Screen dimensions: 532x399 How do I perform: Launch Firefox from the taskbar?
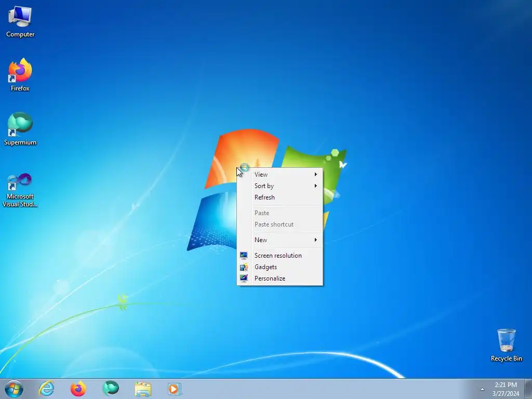tap(78, 389)
